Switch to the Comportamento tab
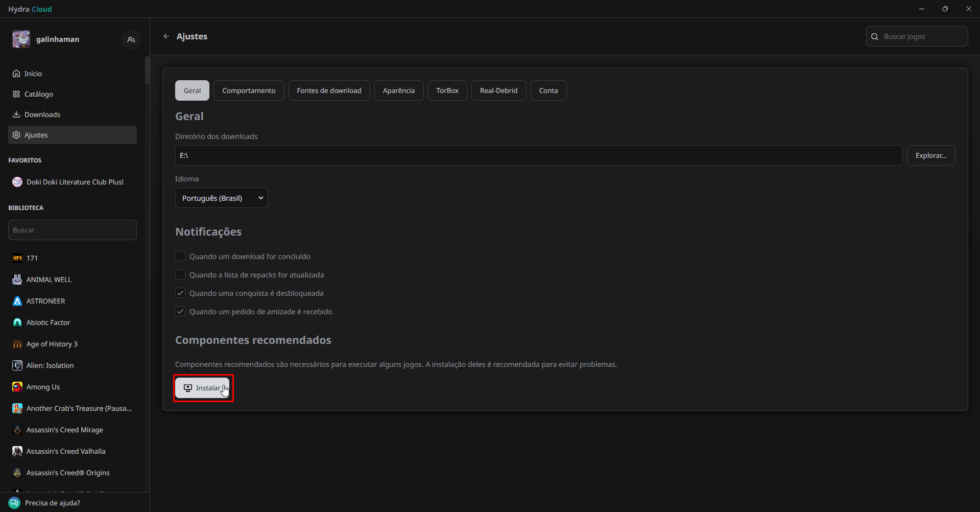Image resolution: width=980 pixels, height=512 pixels. click(x=249, y=90)
